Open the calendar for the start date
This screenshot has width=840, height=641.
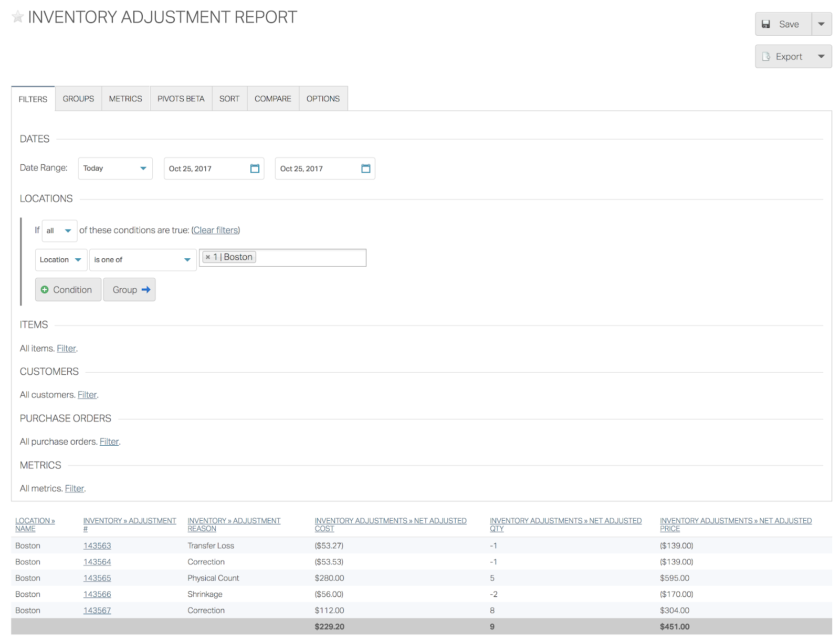[254, 169]
